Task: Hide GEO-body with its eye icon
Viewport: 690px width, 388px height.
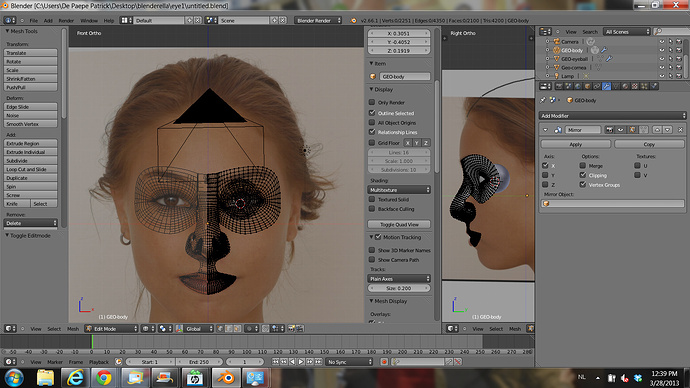Action: tap(662, 50)
